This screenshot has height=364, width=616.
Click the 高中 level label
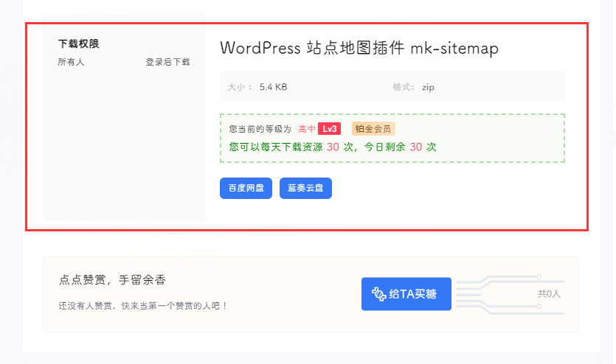[307, 129]
